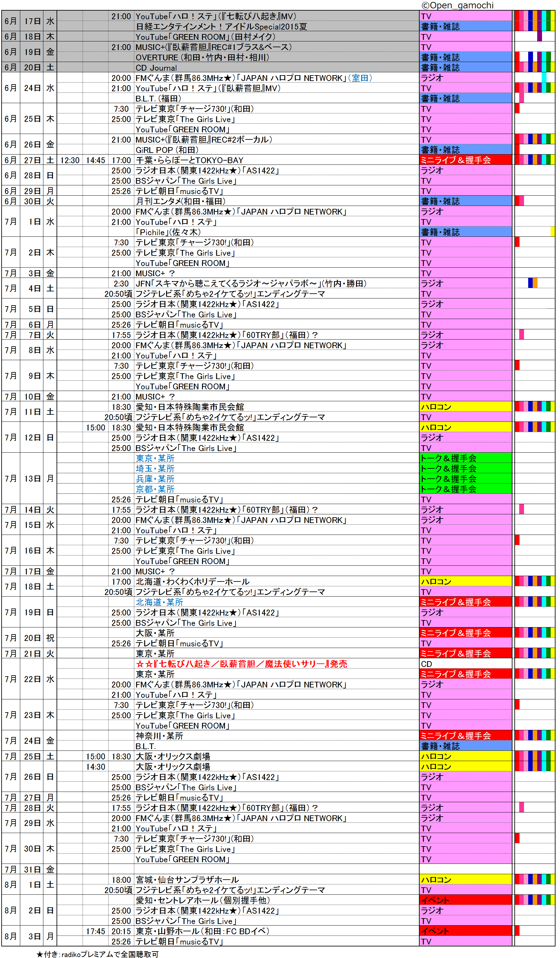Select the 北海道・わくわくホリデーホール cell

[277, 581]
